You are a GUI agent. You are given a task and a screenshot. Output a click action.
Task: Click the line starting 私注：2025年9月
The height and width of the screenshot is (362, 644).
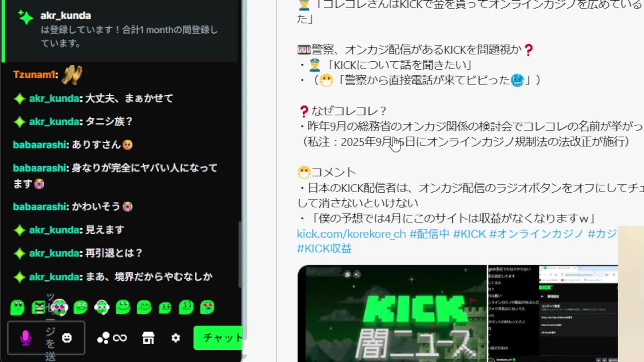pos(465,142)
